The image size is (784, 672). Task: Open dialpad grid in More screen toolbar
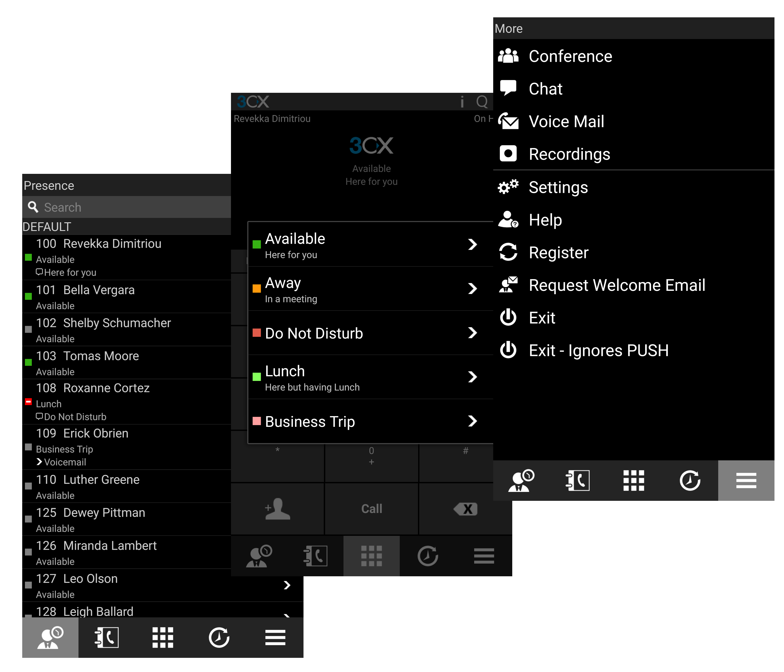tap(633, 480)
